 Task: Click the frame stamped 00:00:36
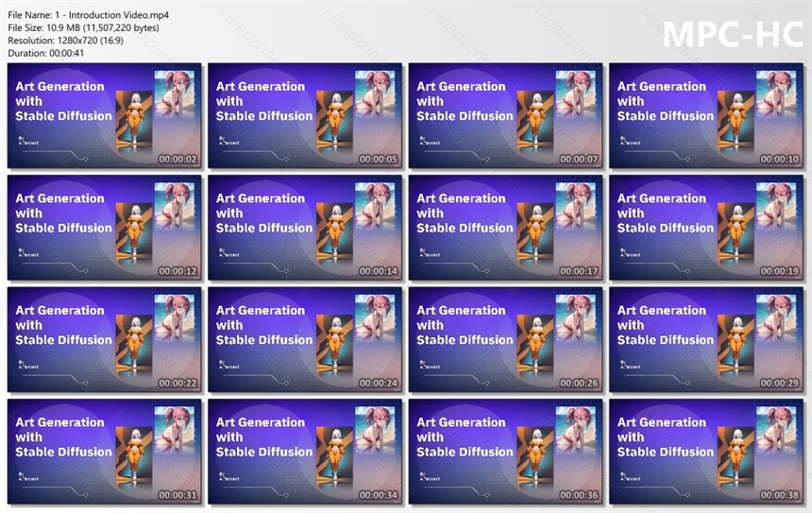coord(505,452)
